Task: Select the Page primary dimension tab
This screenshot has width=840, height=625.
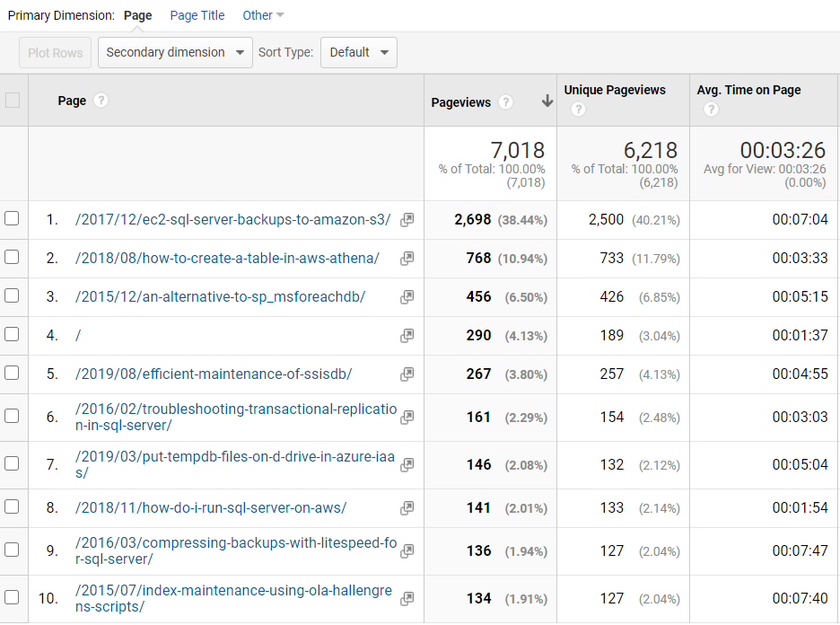Action: coord(137,15)
